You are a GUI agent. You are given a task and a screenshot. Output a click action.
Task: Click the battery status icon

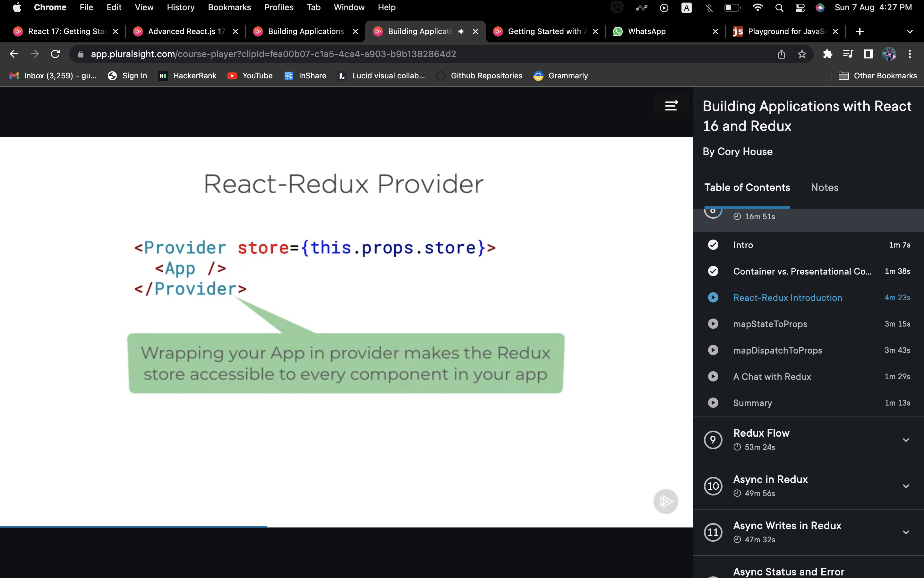coord(732,8)
